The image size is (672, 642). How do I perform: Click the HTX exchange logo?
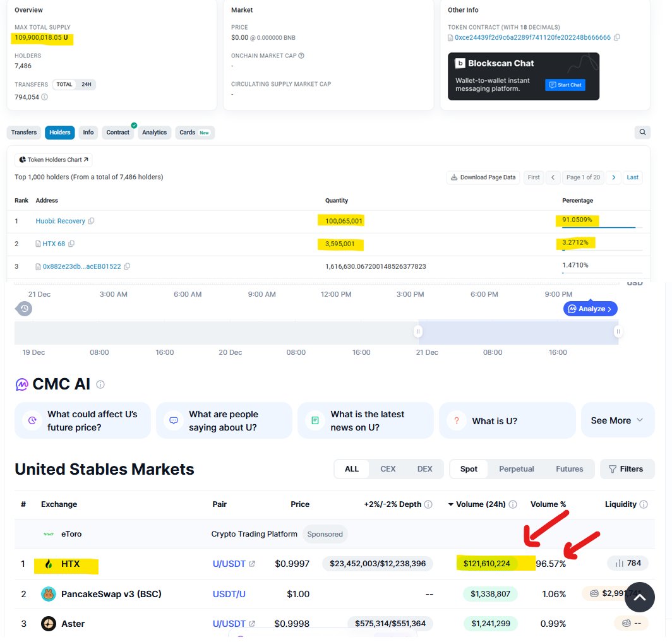pyautogui.click(x=49, y=564)
